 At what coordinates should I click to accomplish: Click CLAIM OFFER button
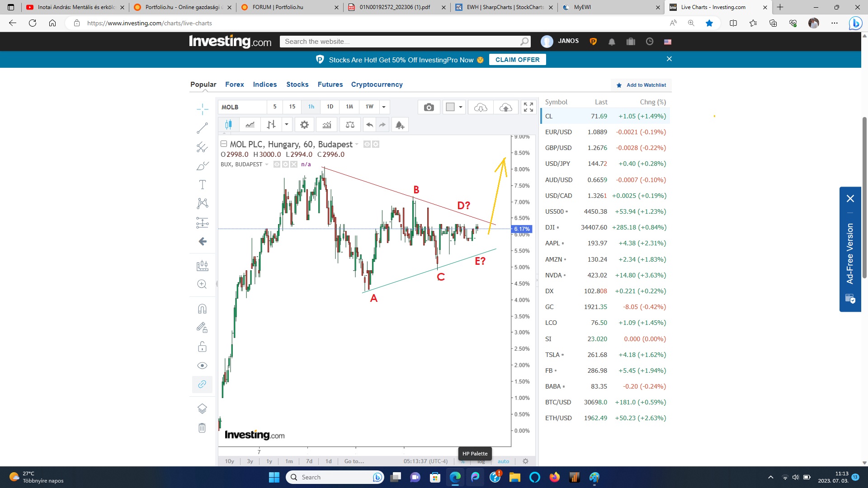click(x=517, y=60)
